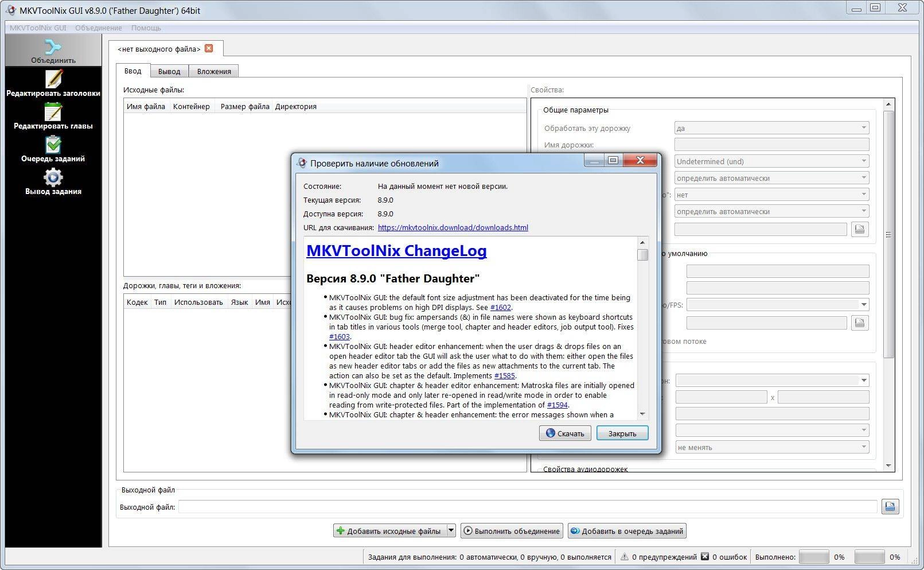The width and height of the screenshot is (924, 570).
Task: Click the first progress bar at 0%
Action: coord(813,556)
